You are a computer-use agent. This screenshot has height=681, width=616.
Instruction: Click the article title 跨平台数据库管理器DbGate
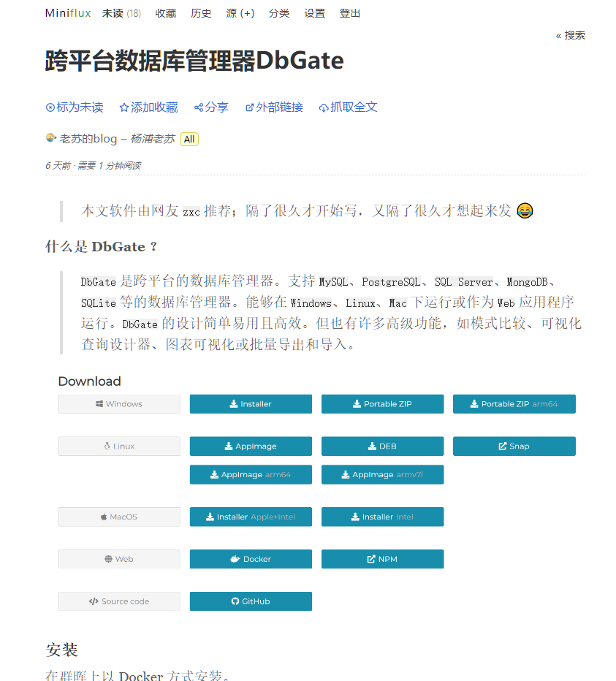click(x=194, y=61)
